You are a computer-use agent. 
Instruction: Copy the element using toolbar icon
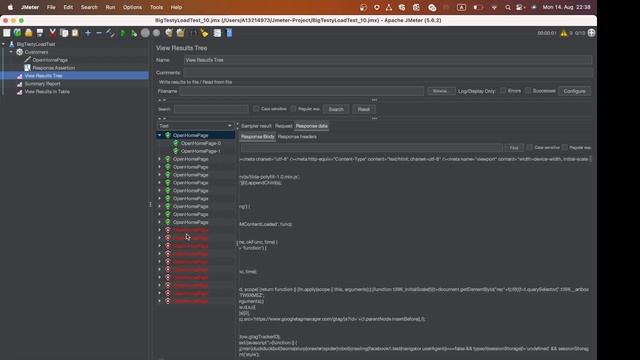pos(64,33)
